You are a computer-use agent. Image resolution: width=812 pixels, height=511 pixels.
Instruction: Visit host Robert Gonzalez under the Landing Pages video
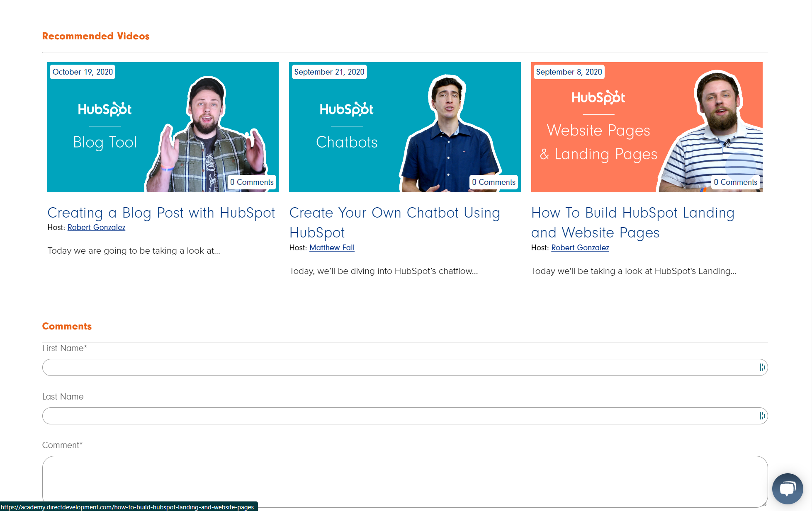click(580, 247)
